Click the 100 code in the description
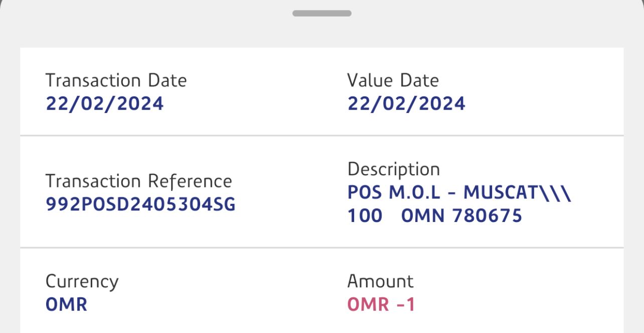644x333 pixels. tap(365, 216)
